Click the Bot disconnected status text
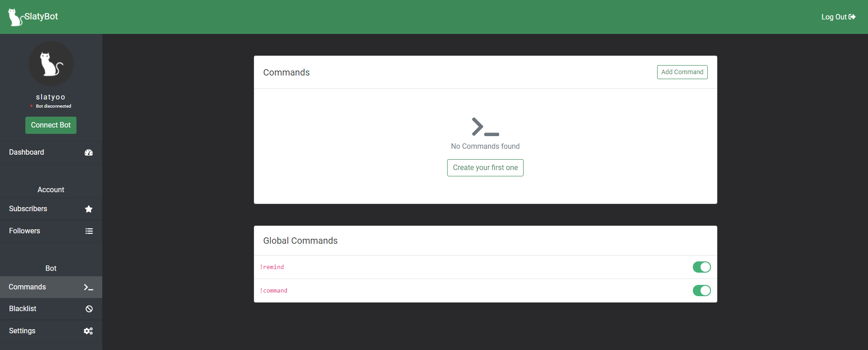Screen dimensions: 868x350 coord(53,106)
